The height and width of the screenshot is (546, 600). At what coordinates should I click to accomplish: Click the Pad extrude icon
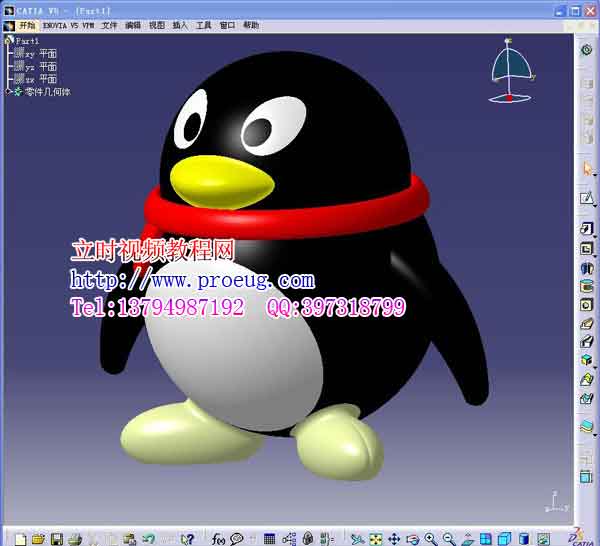point(586,229)
